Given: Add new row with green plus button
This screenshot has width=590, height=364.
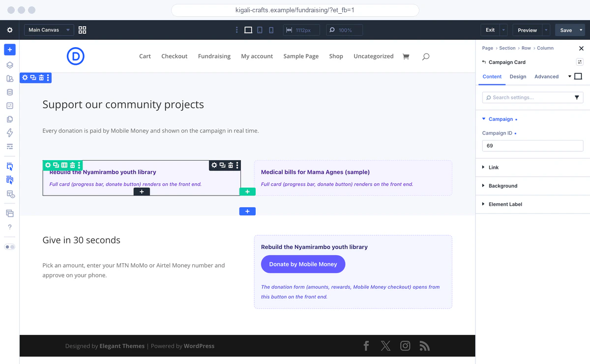Looking at the screenshot, I should (247, 192).
